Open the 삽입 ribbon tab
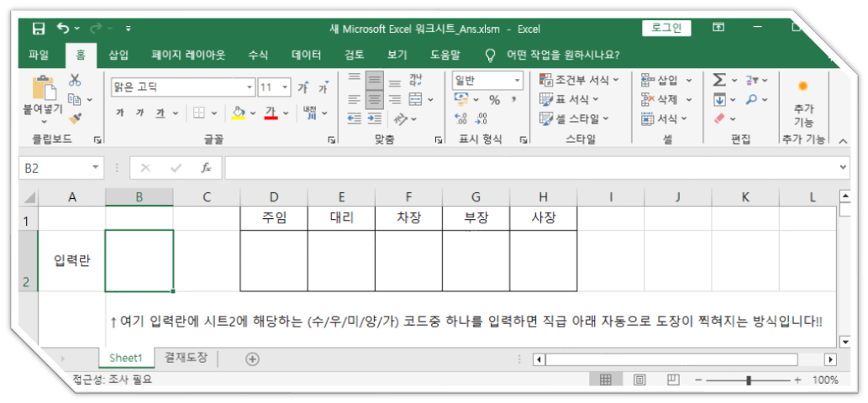Screen dimensions: 868x403 118,55
